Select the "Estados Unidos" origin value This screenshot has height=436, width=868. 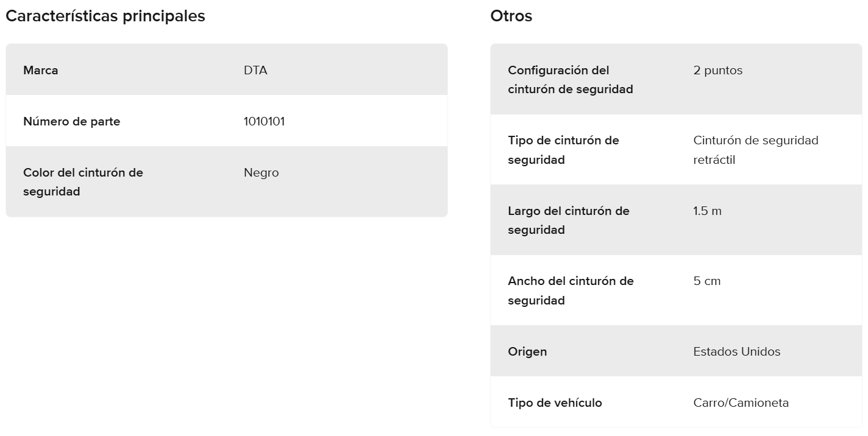click(736, 351)
